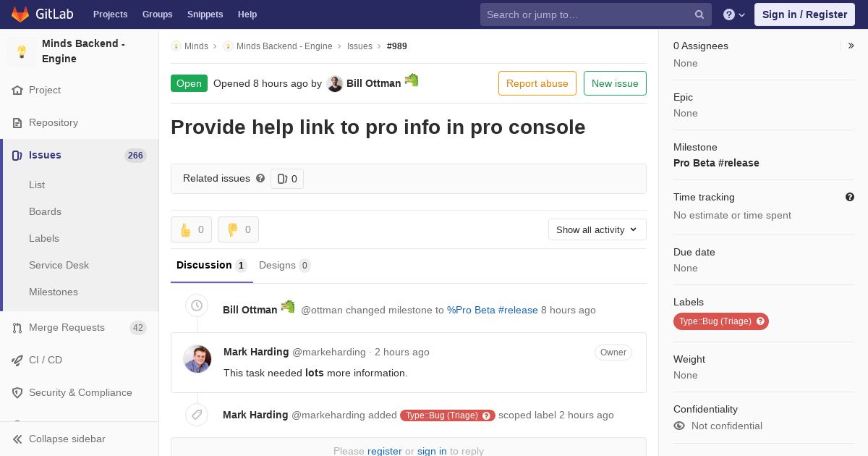
Task: Click the Report abuse button
Action: coord(537,83)
